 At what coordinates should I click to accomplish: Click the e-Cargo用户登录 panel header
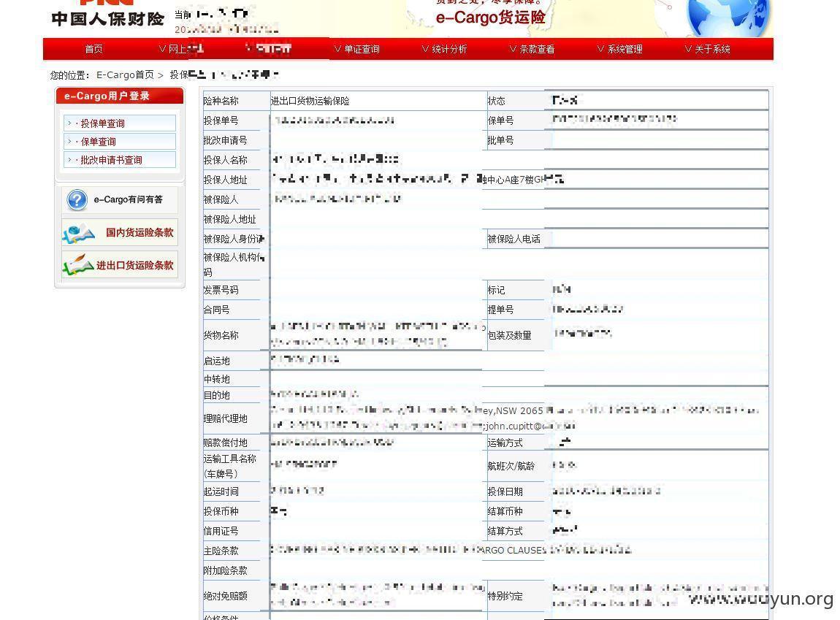[120, 96]
